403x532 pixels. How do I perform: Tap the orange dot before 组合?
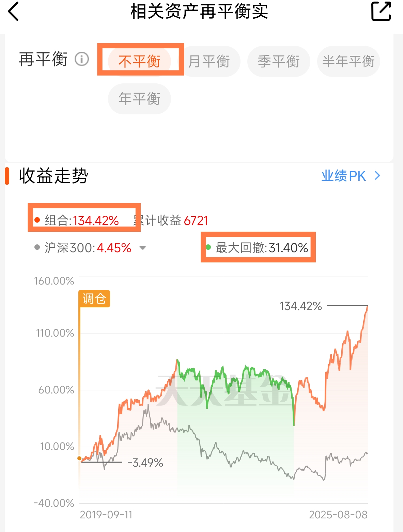37,220
